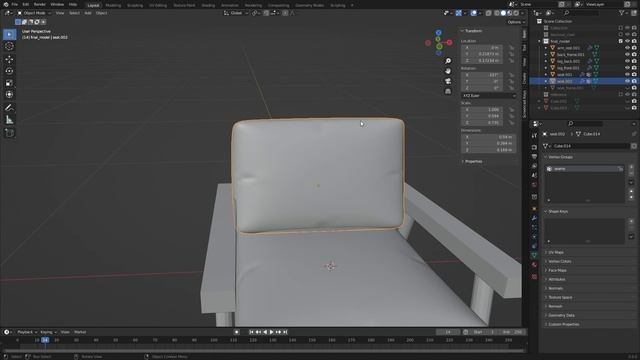The width and height of the screenshot is (640, 360).
Task: Activate the Rotate tool
Action: (9, 71)
